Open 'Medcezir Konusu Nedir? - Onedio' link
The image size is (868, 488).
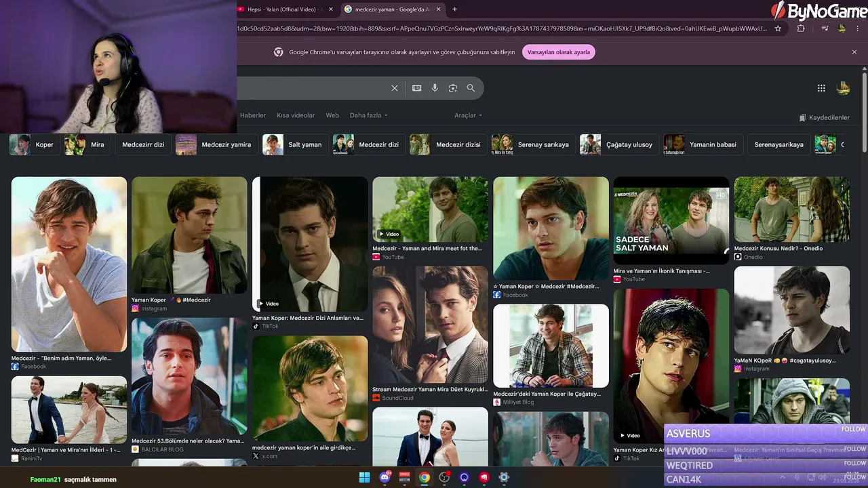(x=778, y=249)
